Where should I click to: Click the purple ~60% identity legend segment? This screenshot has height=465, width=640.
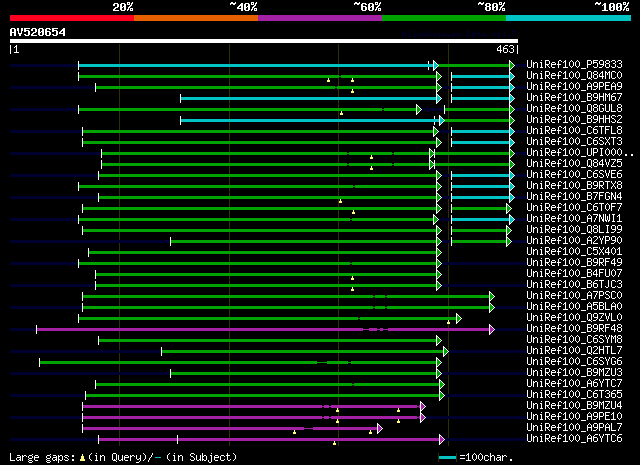pyautogui.click(x=320, y=18)
